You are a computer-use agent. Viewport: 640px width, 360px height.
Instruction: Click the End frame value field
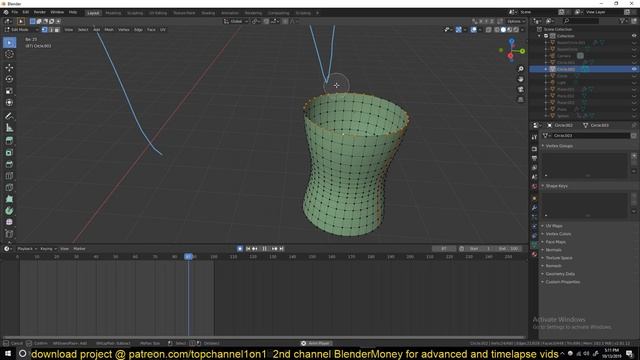(509, 249)
